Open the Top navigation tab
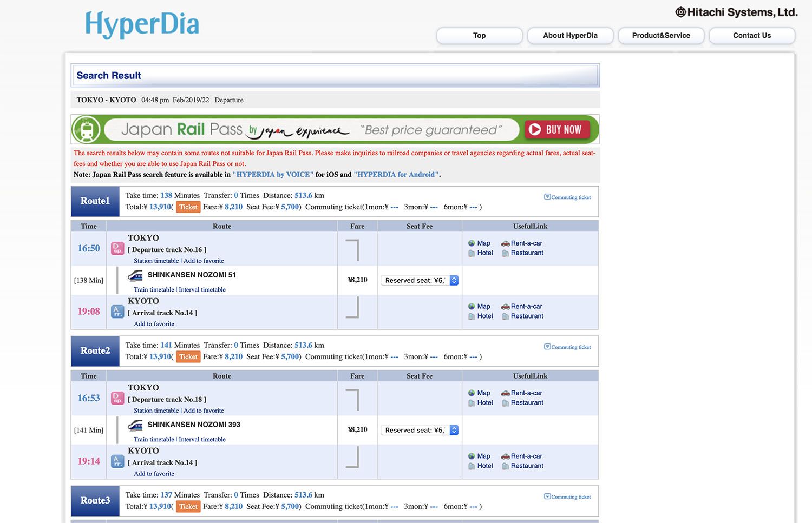812x523 pixels. coord(479,36)
